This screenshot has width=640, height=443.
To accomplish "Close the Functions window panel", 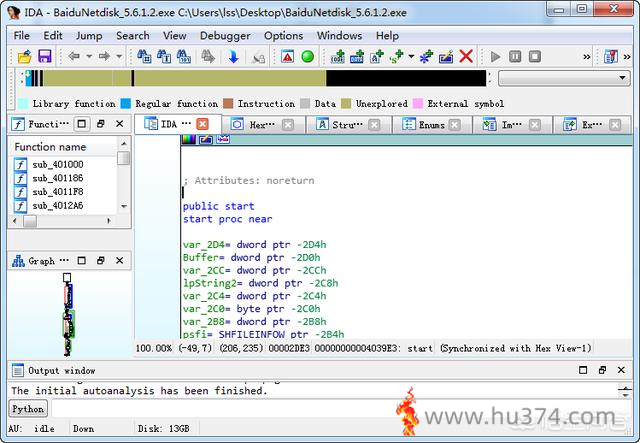I will pos(120,124).
